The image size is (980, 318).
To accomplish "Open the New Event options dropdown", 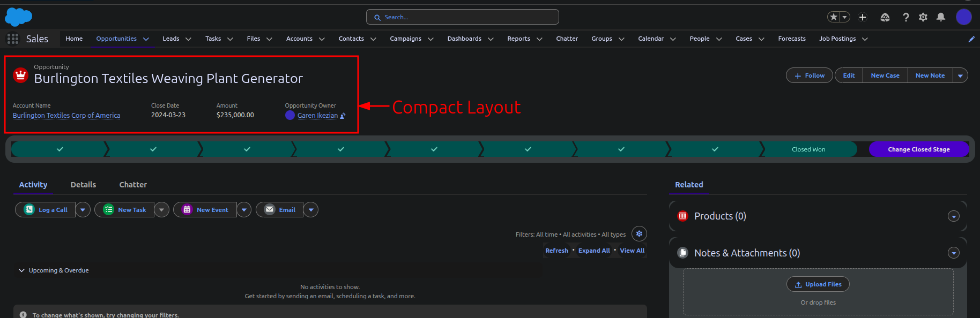I will pyautogui.click(x=244, y=209).
